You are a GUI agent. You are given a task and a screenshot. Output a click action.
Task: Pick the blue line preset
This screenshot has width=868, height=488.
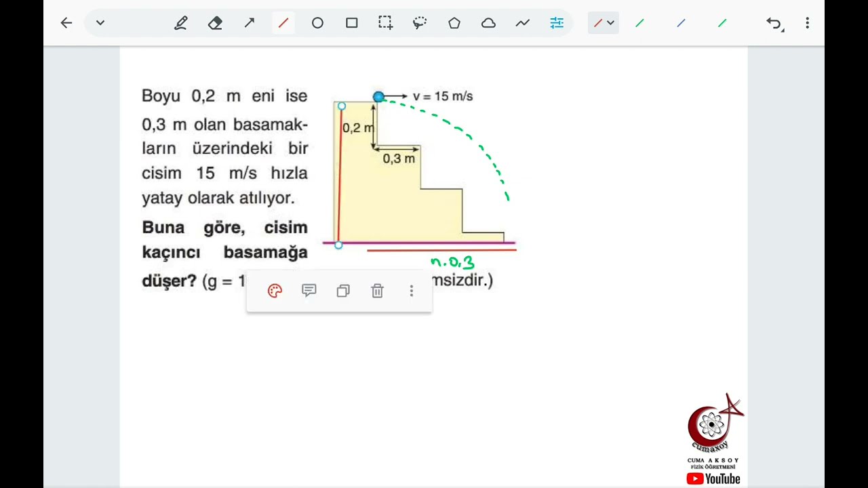tap(681, 23)
